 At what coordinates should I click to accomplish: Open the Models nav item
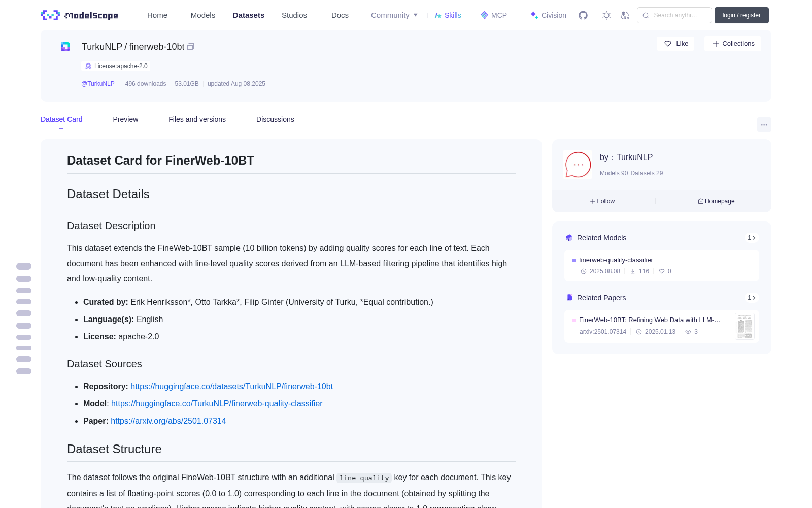[203, 15]
